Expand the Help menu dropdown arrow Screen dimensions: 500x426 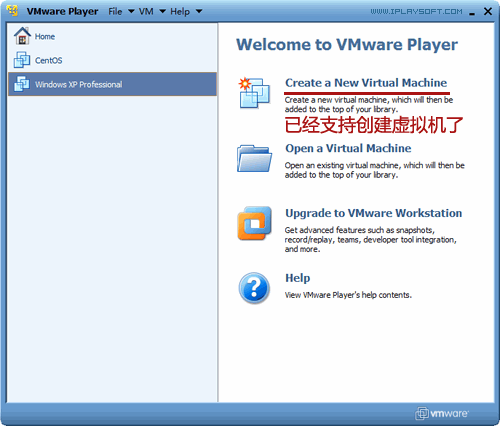coord(199,11)
